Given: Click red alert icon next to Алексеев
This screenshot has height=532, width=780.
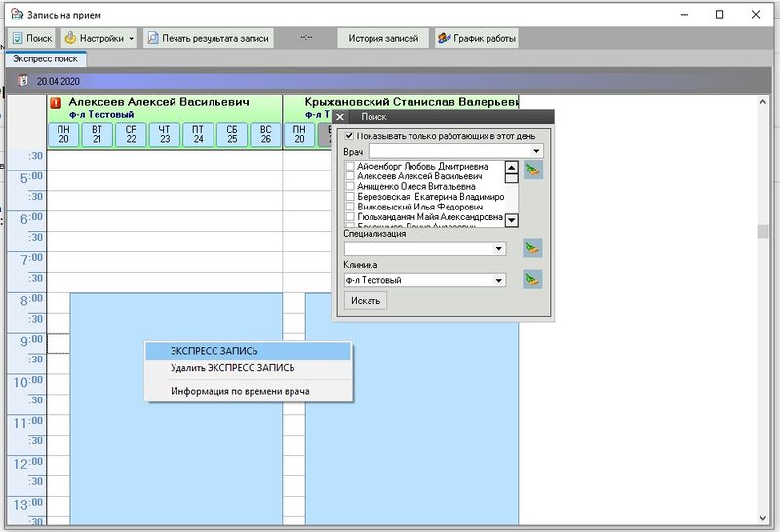Looking at the screenshot, I should tap(56, 102).
